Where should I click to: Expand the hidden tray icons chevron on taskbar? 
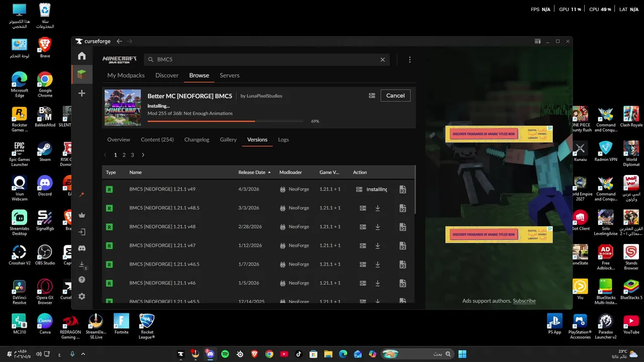coord(84,354)
